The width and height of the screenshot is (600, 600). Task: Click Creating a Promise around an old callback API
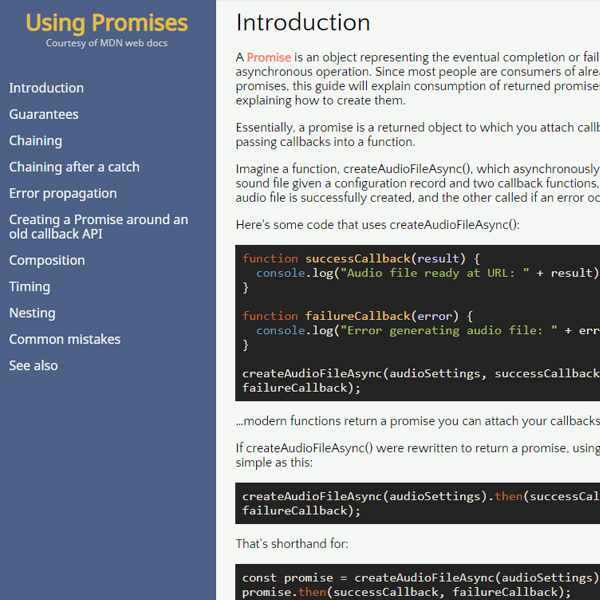(98, 227)
